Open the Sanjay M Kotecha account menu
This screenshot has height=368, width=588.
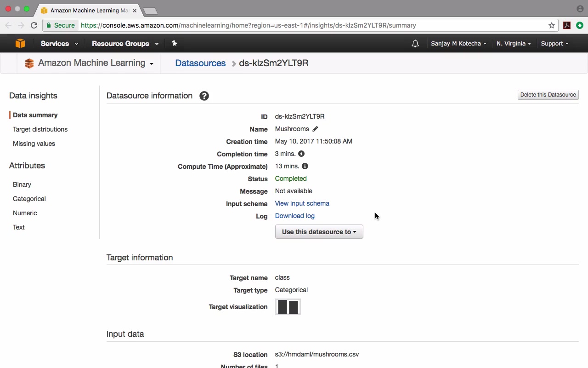459,43
